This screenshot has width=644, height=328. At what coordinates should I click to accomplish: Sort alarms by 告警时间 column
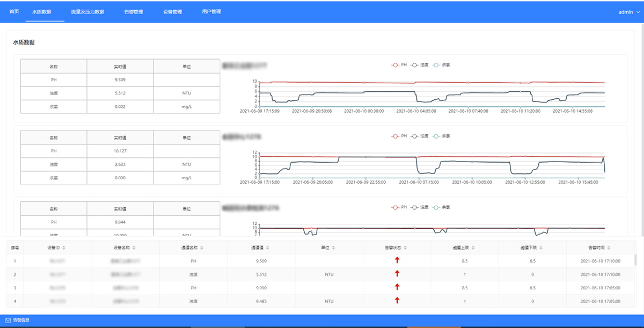[609, 248]
